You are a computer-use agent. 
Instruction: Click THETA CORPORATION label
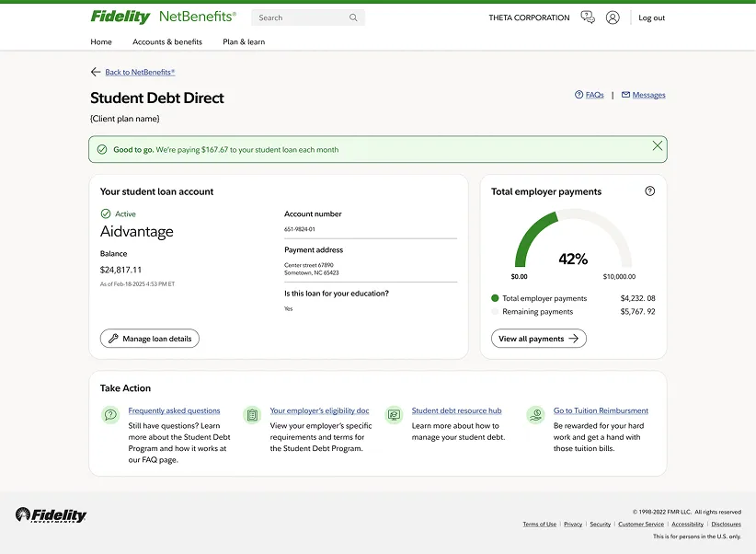coord(529,17)
